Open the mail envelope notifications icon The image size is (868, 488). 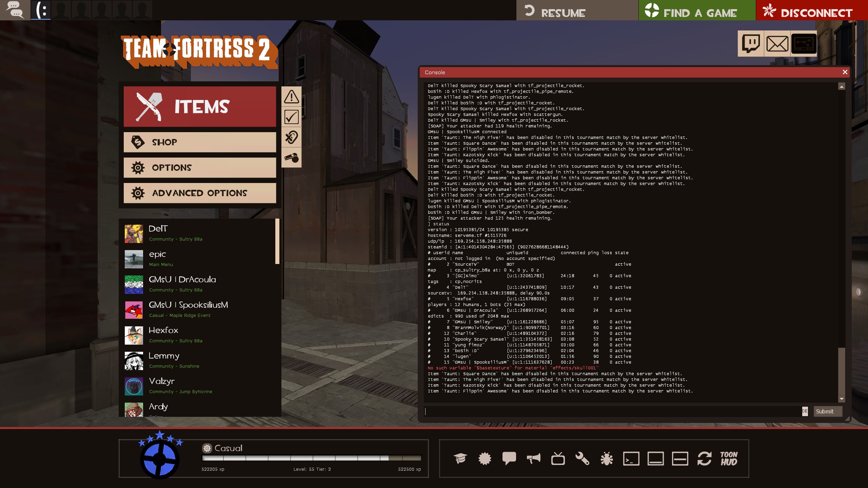tap(777, 43)
